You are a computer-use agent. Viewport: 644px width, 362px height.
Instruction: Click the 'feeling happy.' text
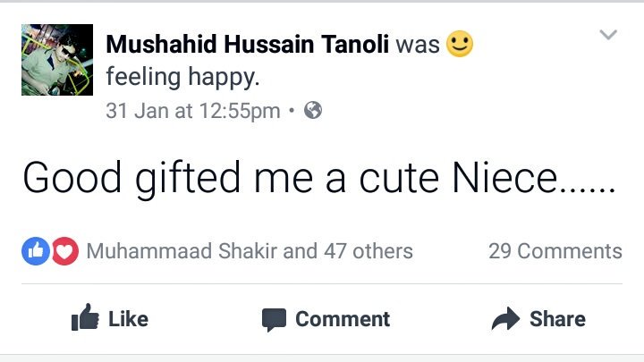(182, 77)
